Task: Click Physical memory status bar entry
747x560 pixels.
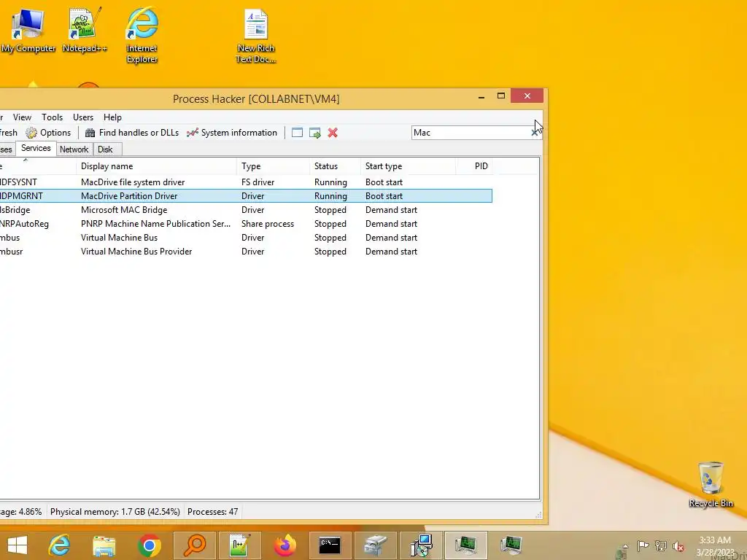Action: click(115, 512)
